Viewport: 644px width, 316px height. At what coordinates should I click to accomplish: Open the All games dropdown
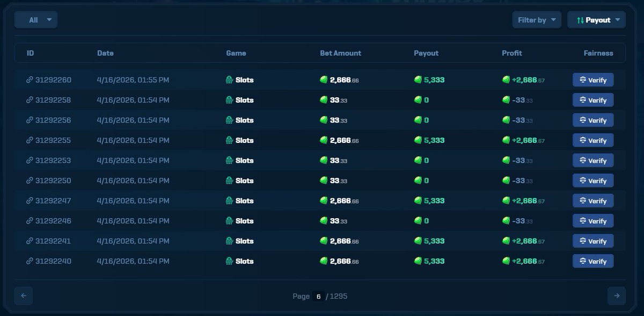(x=36, y=20)
